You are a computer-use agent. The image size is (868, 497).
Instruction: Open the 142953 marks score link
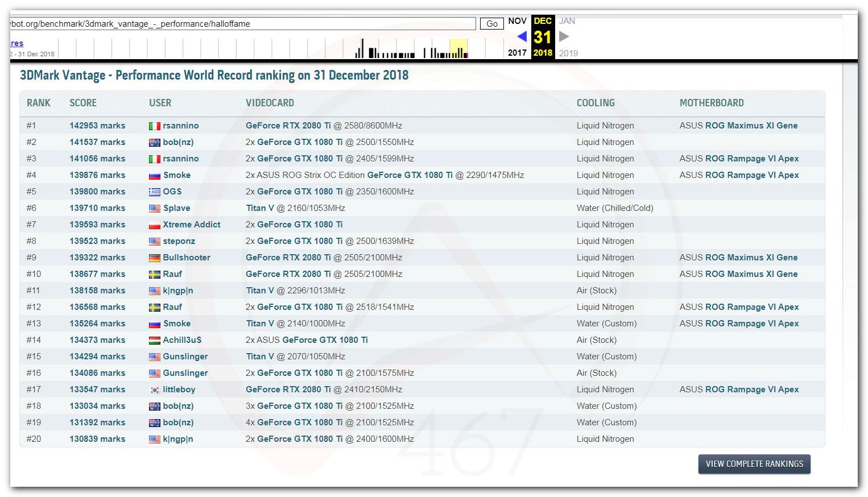pyautogui.click(x=97, y=126)
